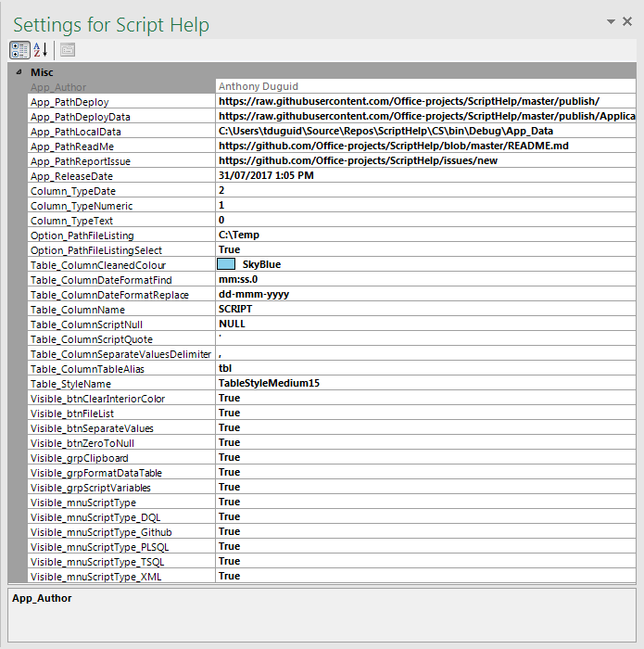The height and width of the screenshot is (649, 644).
Task: Toggle Visible_btnFileList True value
Action: click(425, 414)
